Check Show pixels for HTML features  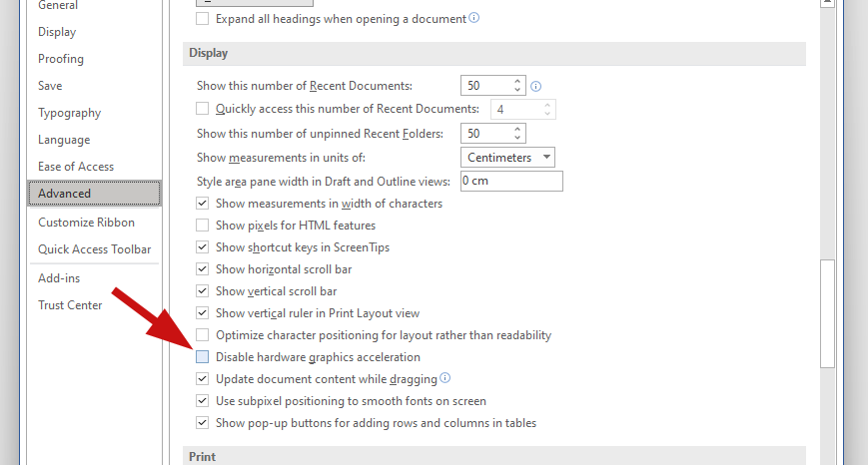pos(202,226)
